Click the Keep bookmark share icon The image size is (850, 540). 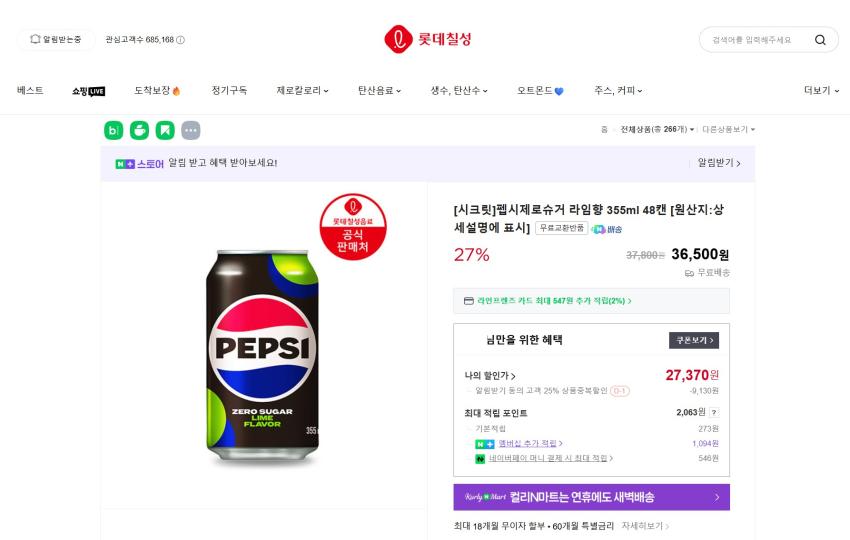(165, 130)
